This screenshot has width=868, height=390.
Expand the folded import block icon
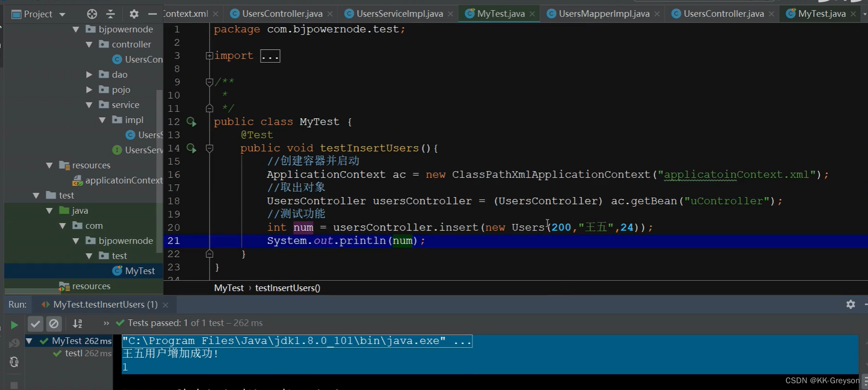pos(209,56)
